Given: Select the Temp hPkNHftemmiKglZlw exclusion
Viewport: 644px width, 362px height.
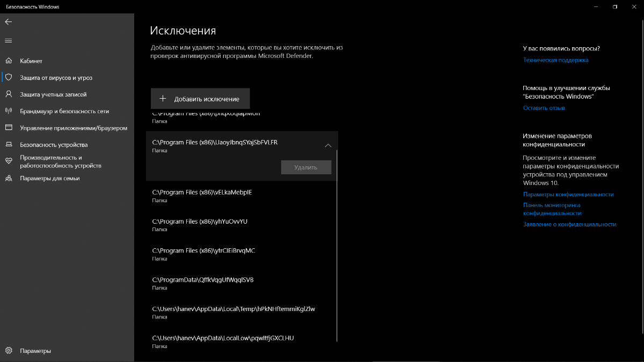Looking at the screenshot, I should coord(242,312).
